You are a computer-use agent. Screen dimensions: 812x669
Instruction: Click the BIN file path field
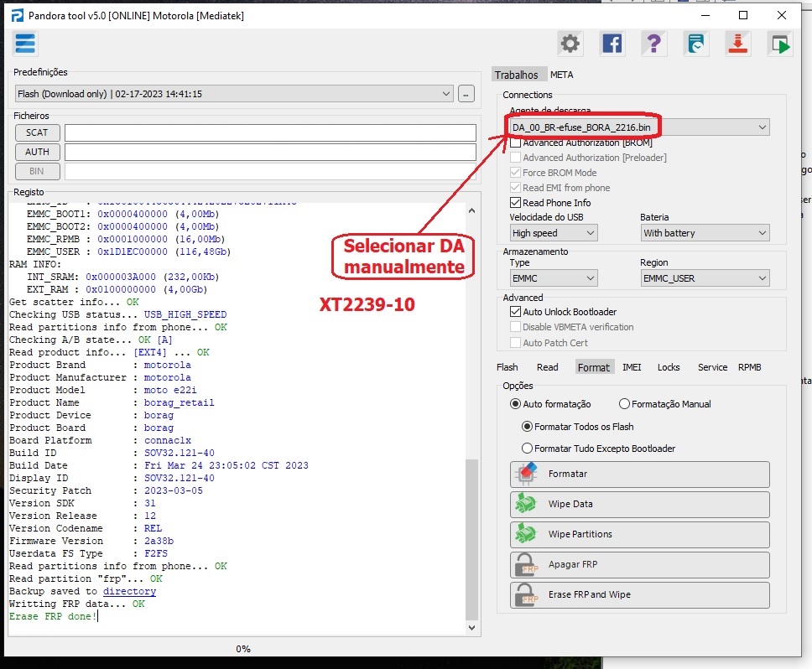(x=270, y=171)
